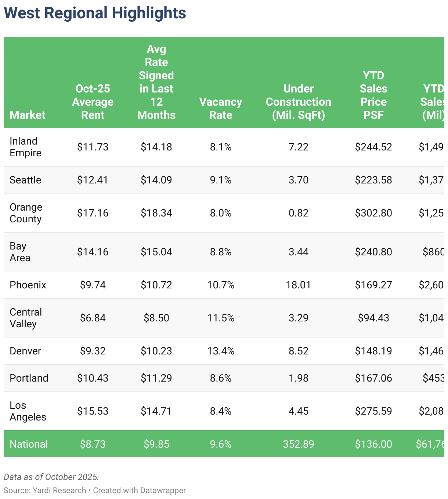This screenshot has width=448, height=499.
Task: Click the Yardi Research source text
Action: coord(59,490)
